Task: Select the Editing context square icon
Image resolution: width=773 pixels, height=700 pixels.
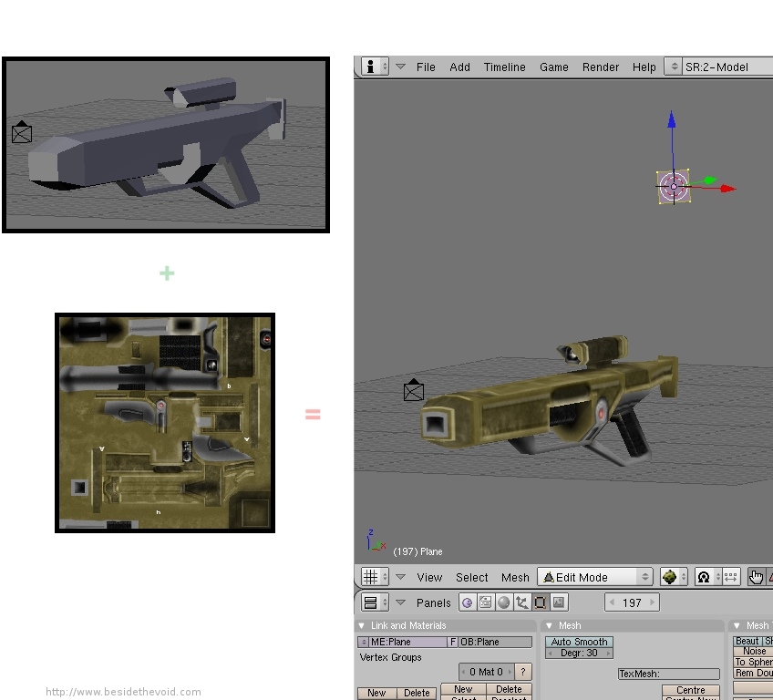Action: [541, 602]
